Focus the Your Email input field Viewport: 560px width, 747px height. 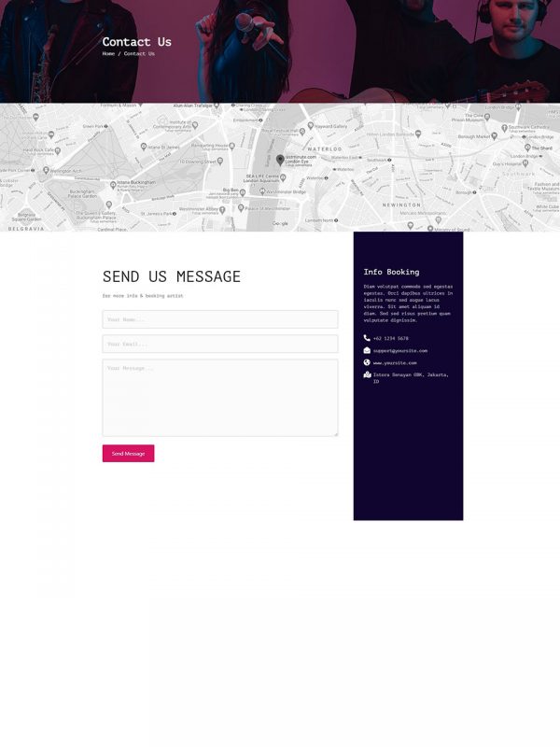pos(219,344)
